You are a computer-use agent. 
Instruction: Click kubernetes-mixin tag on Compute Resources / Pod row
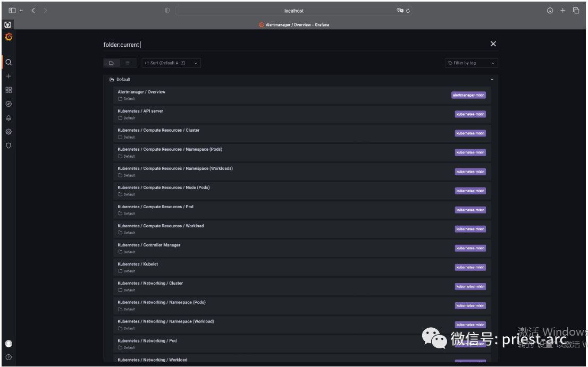[471, 210]
